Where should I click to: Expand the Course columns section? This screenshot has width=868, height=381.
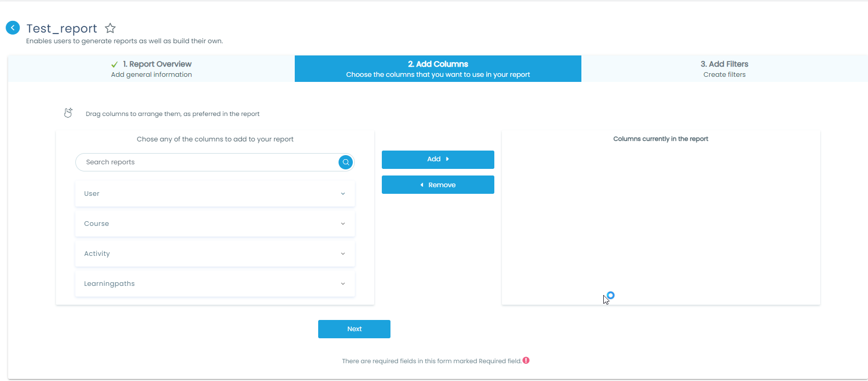[x=215, y=224]
